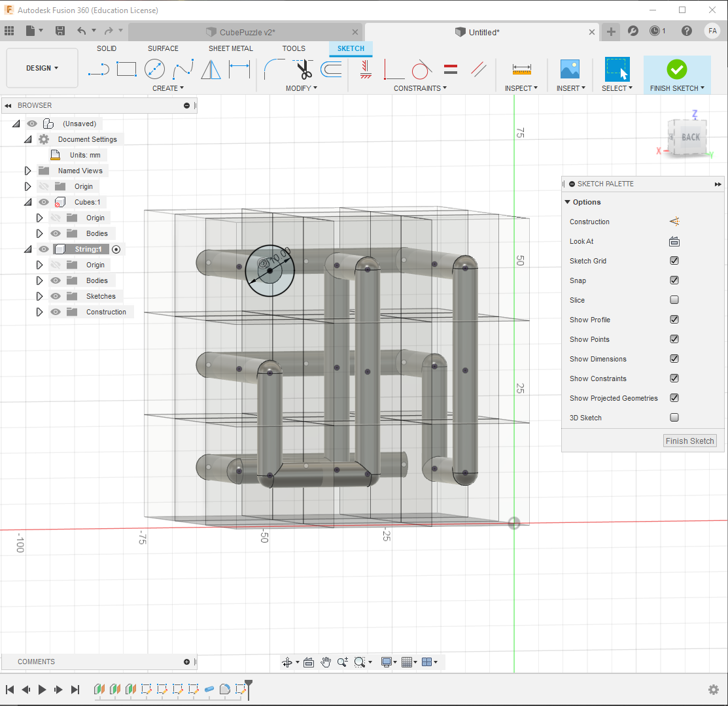Activate the Offset tool
Image resolution: width=728 pixels, height=706 pixels.
[x=331, y=69]
